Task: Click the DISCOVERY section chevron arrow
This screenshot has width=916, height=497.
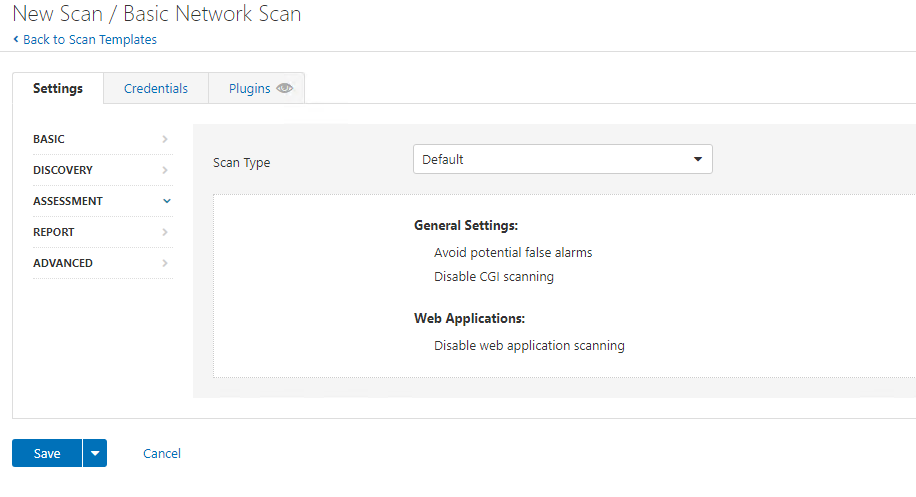Action: point(165,170)
